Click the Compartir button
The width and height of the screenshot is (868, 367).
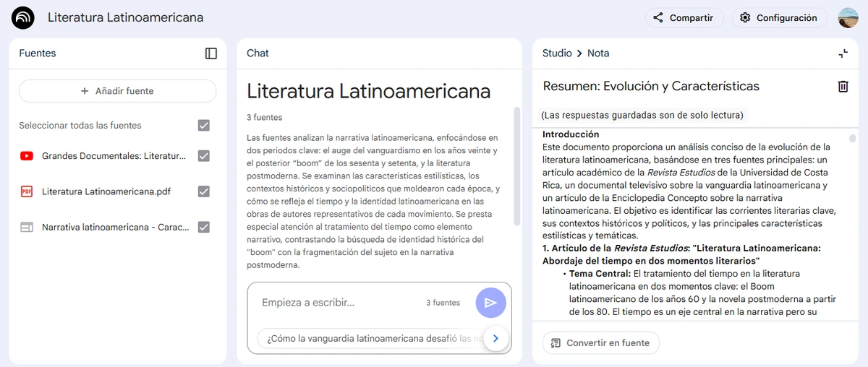point(683,18)
